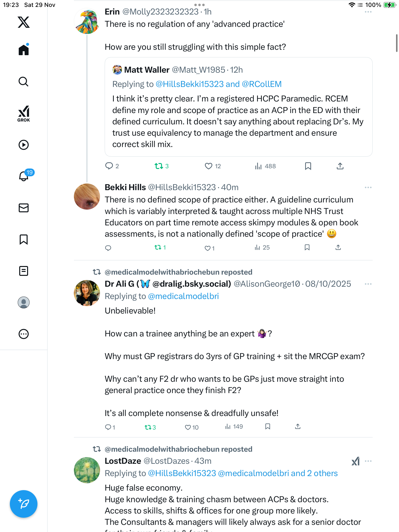The height and width of the screenshot is (532, 399).
Task: Go to the Home feed
Action: [24, 50]
